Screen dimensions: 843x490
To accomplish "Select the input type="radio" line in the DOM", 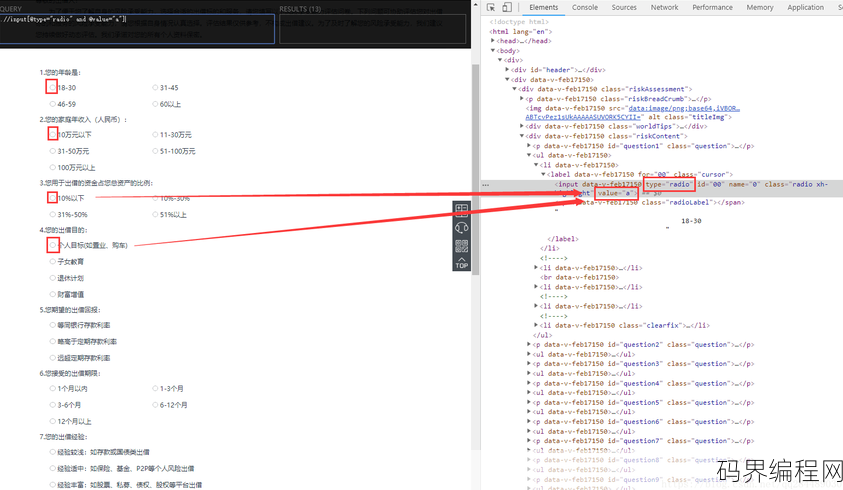I will [662, 188].
